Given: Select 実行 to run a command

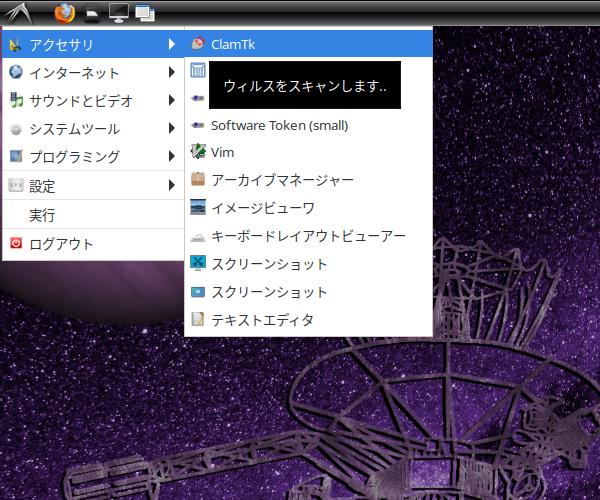Looking at the screenshot, I should pos(93,215).
